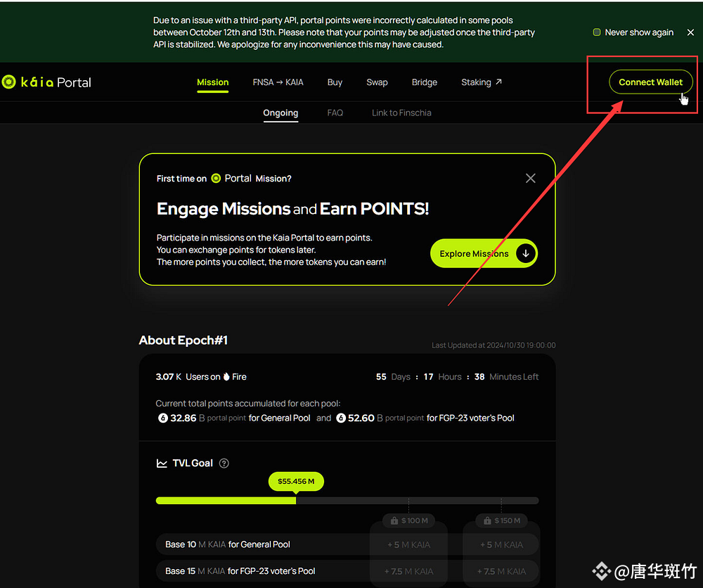The width and height of the screenshot is (703, 588).
Task: Click the Portal logo icon in the mission card
Action: click(x=216, y=179)
